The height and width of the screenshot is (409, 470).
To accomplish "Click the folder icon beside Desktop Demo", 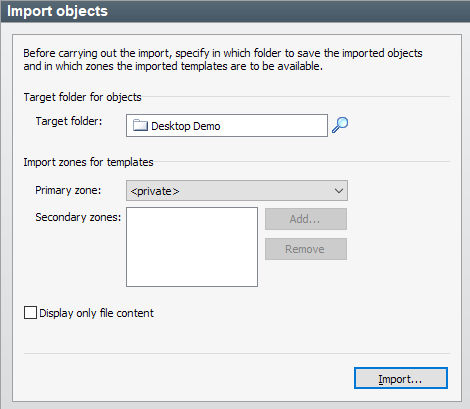I will coord(140,126).
